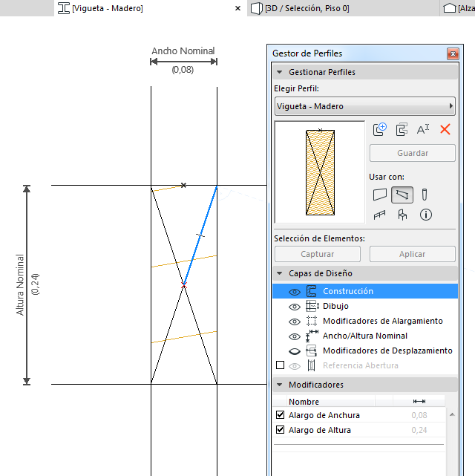The width and height of the screenshot is (475, 476).
Task: Click the Nombre column header
Action: coord(330,401)
